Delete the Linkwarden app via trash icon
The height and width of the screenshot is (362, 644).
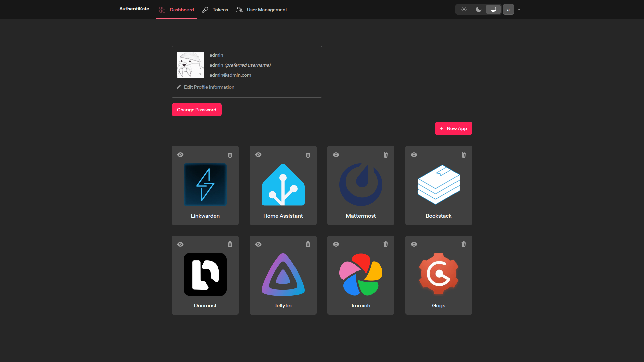pyautogui.click(x=230, y=155)
